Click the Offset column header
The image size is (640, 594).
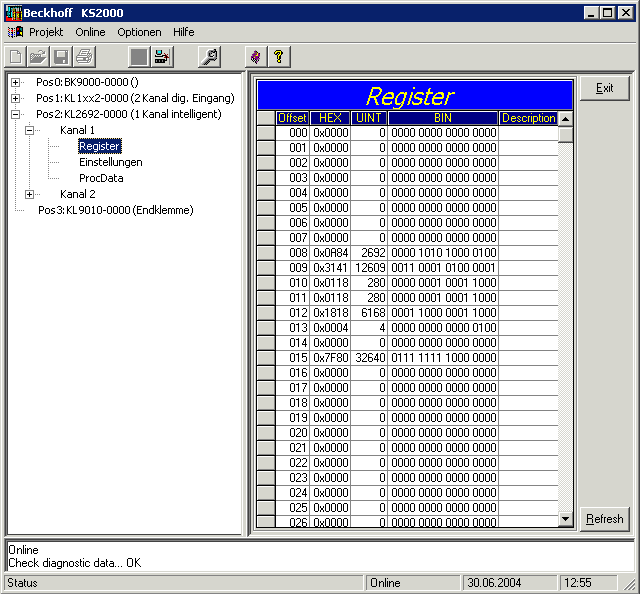tap(292, 118)
